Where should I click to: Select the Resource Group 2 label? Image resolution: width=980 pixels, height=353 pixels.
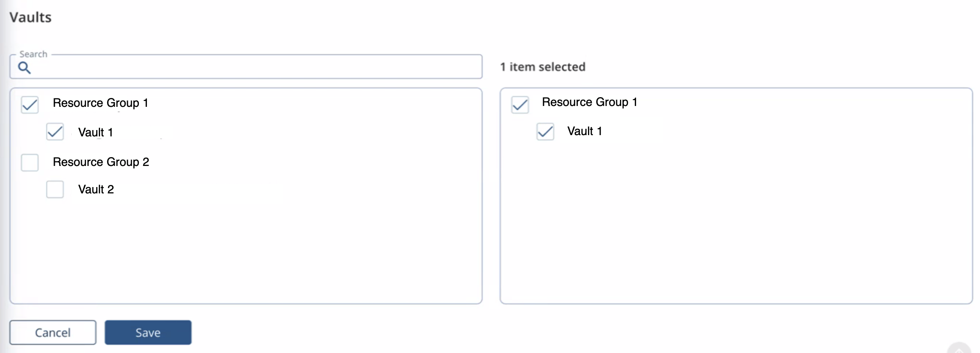click(101, 162)
